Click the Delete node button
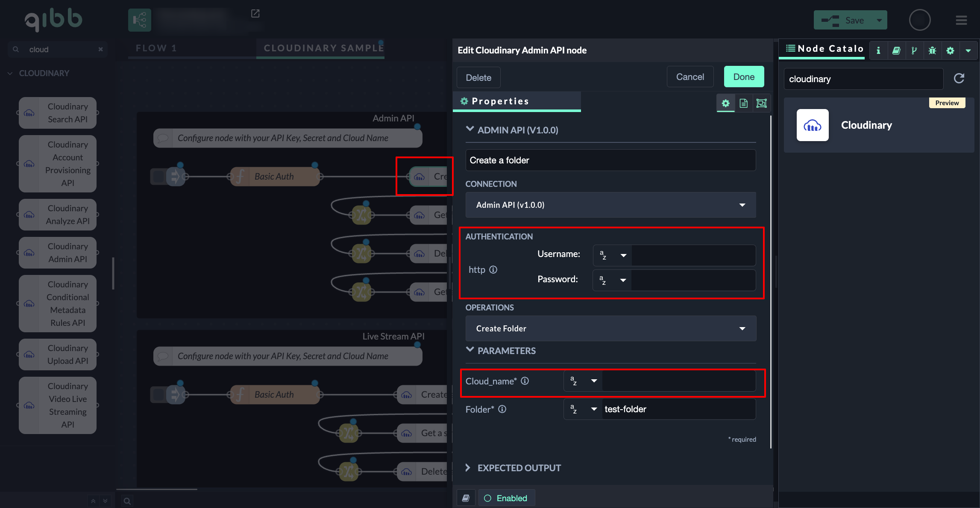The image size is (980, 508). click(478, 77)
